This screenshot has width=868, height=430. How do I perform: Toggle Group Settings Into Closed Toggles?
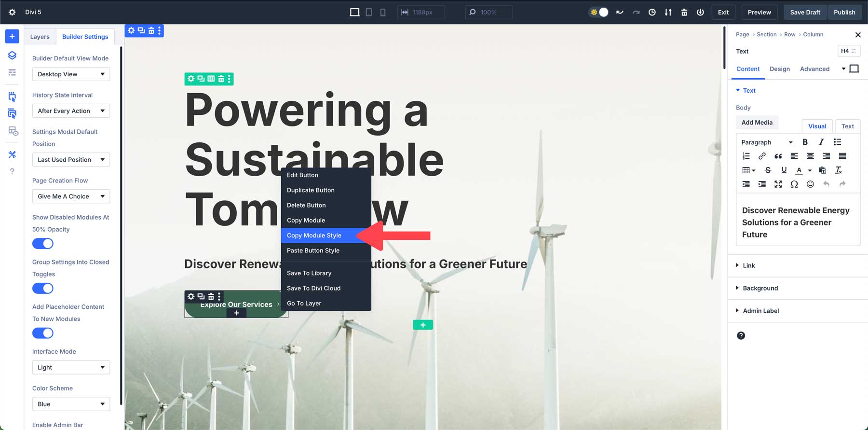(x=43, y=289)
